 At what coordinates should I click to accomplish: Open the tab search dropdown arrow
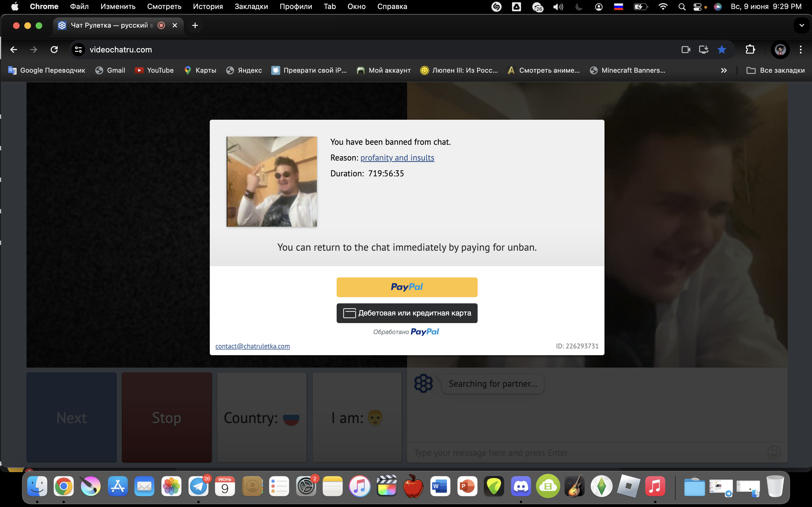point(802,25)
